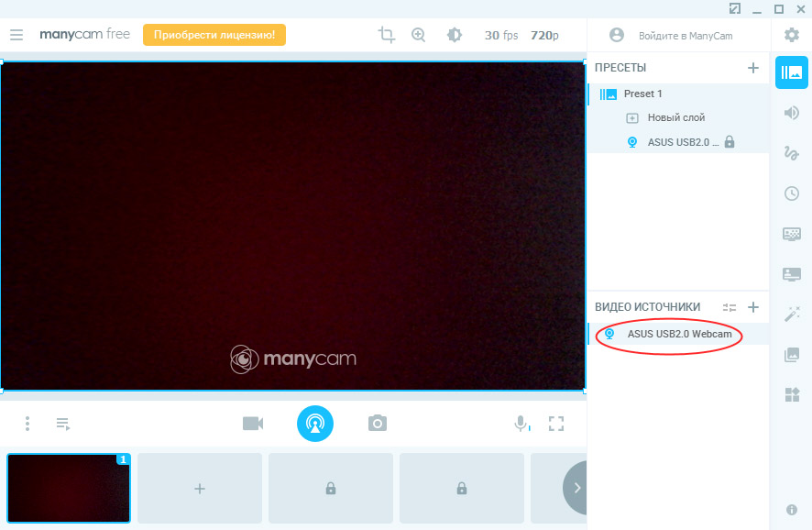Toggle the microphone icon
This screenshot has width=812, height=530.
tap(522, 424)
